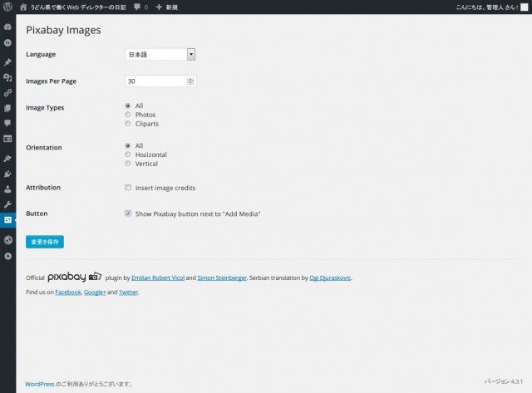Open the Tools wrench sidebar icon
532x393 pixels.
click(x=7, y=204)
